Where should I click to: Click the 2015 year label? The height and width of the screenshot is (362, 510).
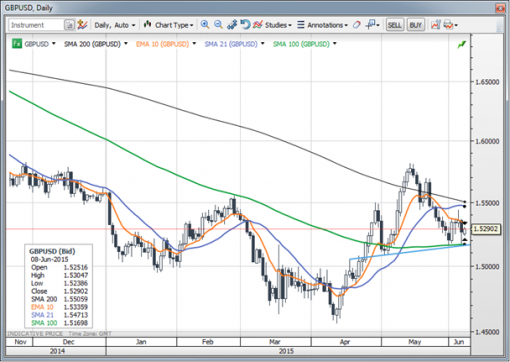tap(286, 351)
